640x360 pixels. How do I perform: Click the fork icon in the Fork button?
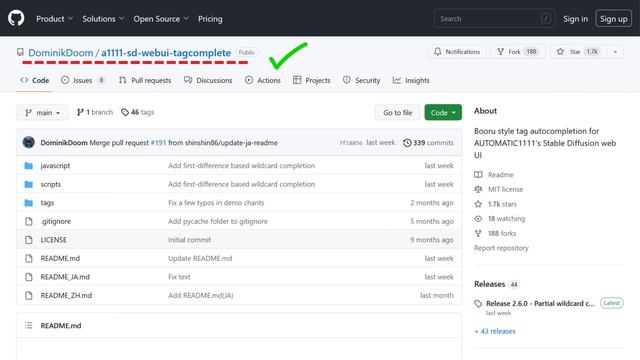500,51
